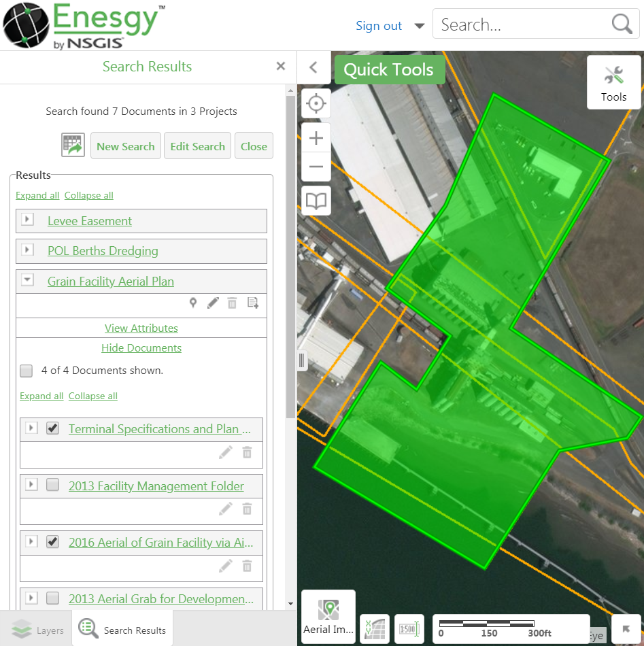Click the XY coordinates grid icon

(375, 629)
